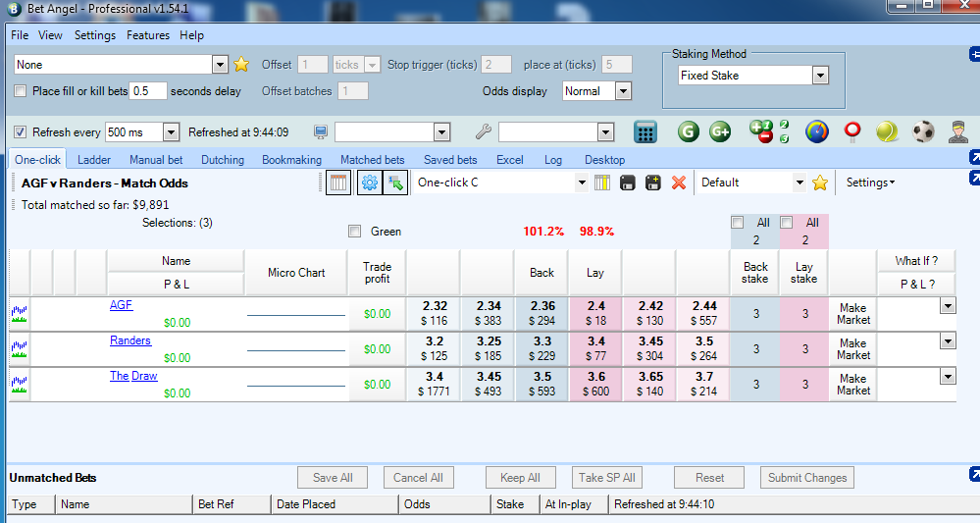This screenshot has width=980, height=523.
Task: Click the fill or kill seconds delay field
Action: [x=148, y=91]
